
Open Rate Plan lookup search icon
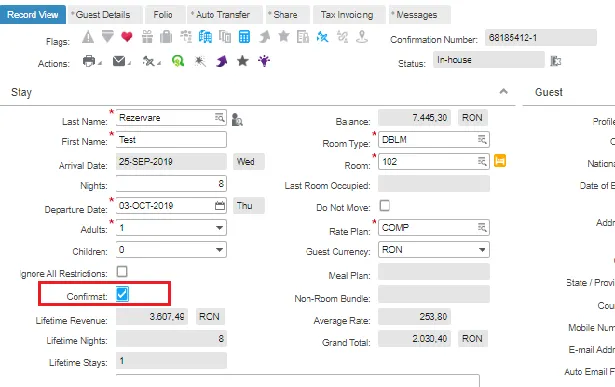click(482, 227)
